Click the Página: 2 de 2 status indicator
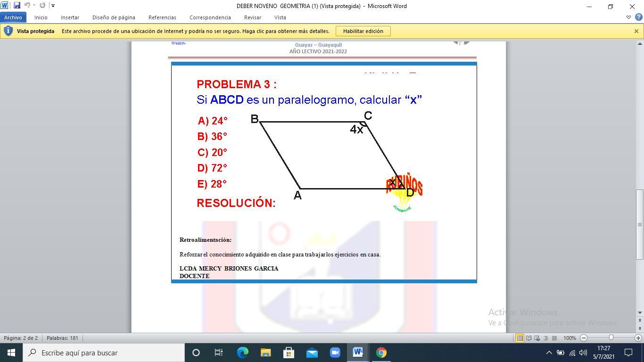 click(x=21, y=338)
